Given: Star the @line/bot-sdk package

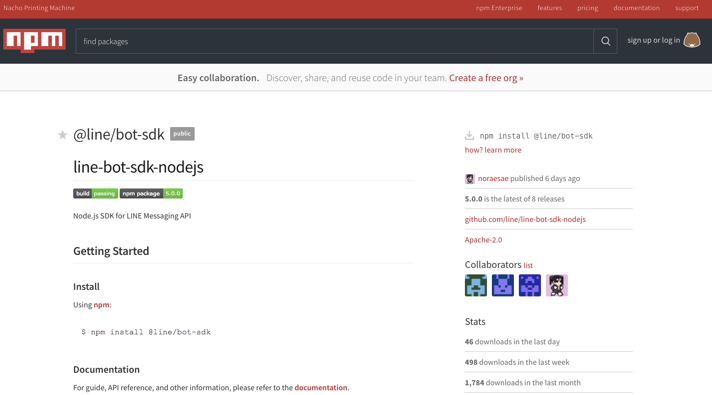Looking at the screenshot, I should (x=63, y=135).
